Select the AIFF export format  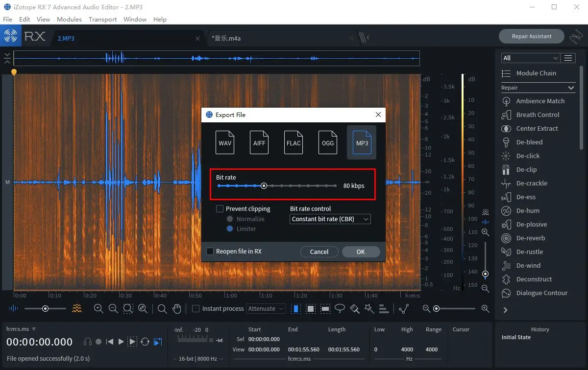pyautogui.click(x=259, y=142)
